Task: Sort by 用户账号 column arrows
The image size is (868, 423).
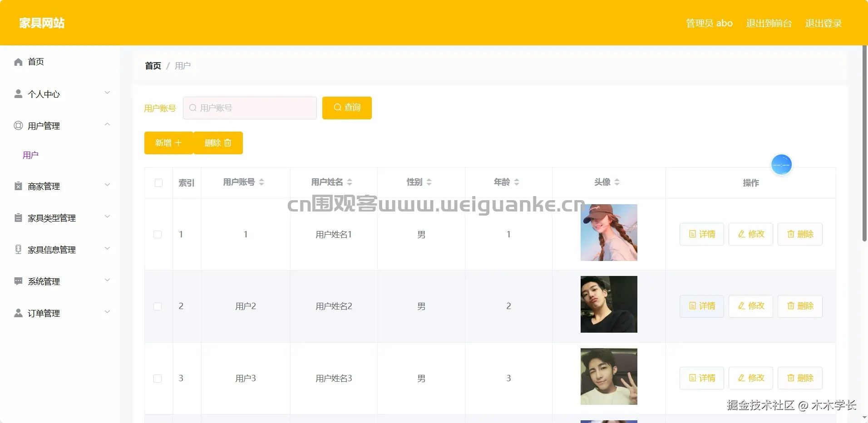Action: pyautogui.click(x=261, y=182)
